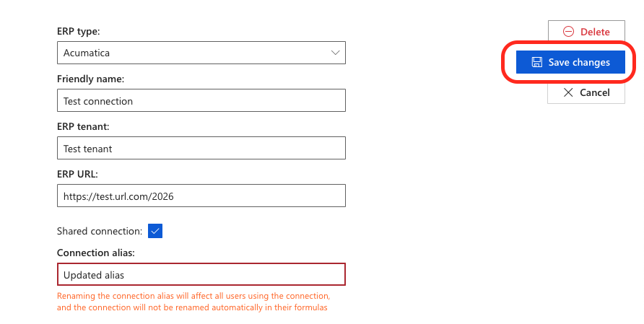Click the "Connection alias:" label
The width and height of the screenshot is (644, 324).
pyautogui.click(x=96, y=253)
